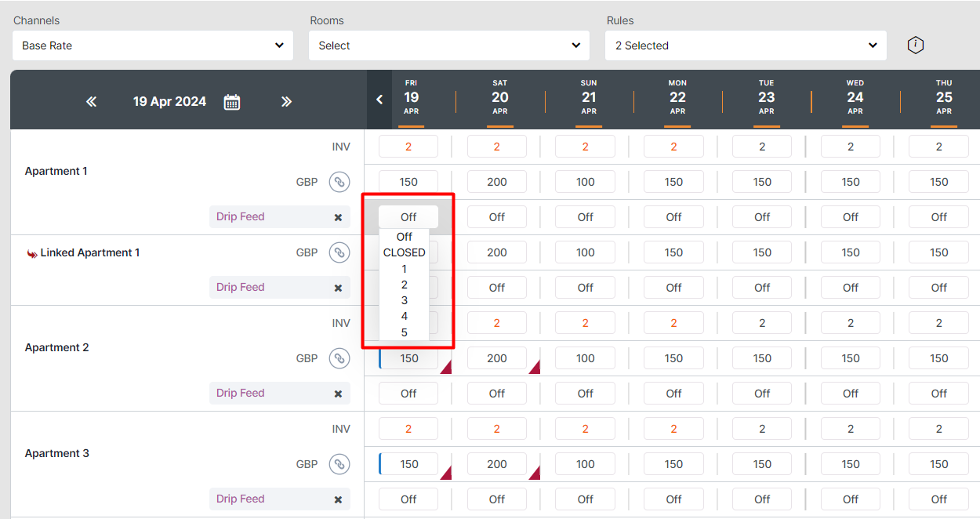The width and height of the screenshot is (980, 519).
Task: Open the Channels Base Rate dropdown
Action: 153,45
